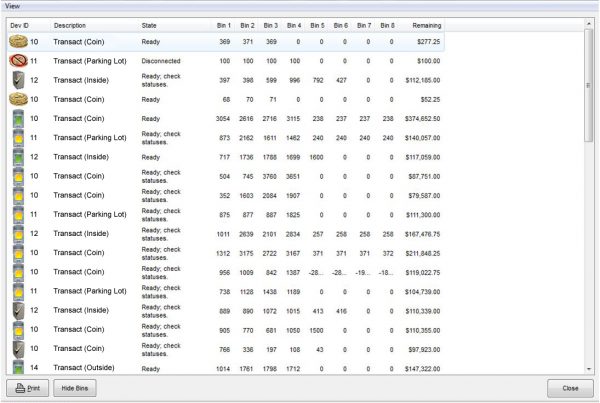Click the red disconnected icon for device 11
The height and width of the screenshot is (403, 600).
18,61
